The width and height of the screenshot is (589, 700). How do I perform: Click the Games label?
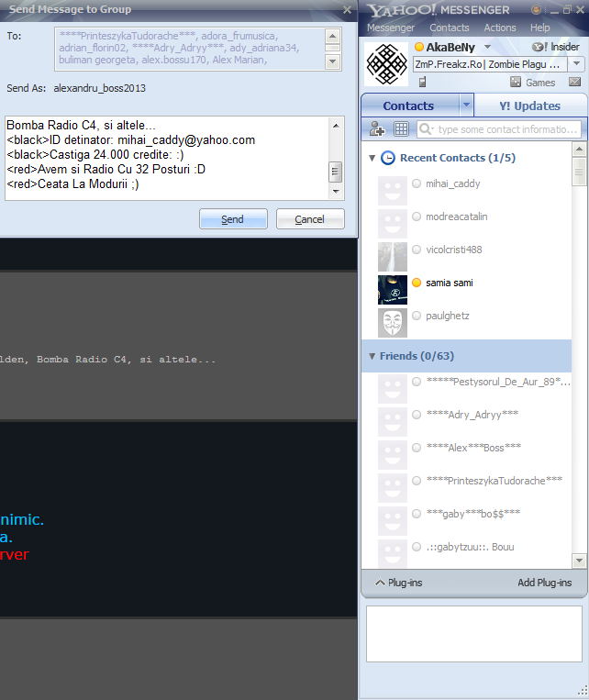(540, 83)
